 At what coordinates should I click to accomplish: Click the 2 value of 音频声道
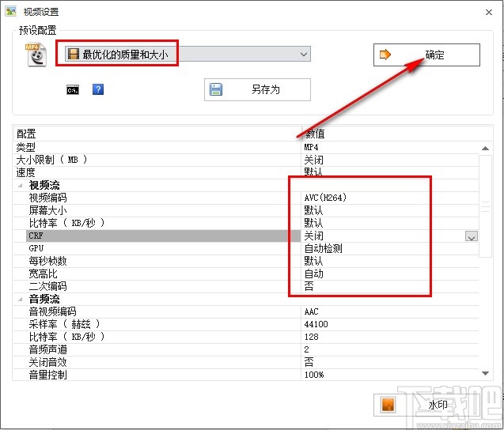point(307,349)
